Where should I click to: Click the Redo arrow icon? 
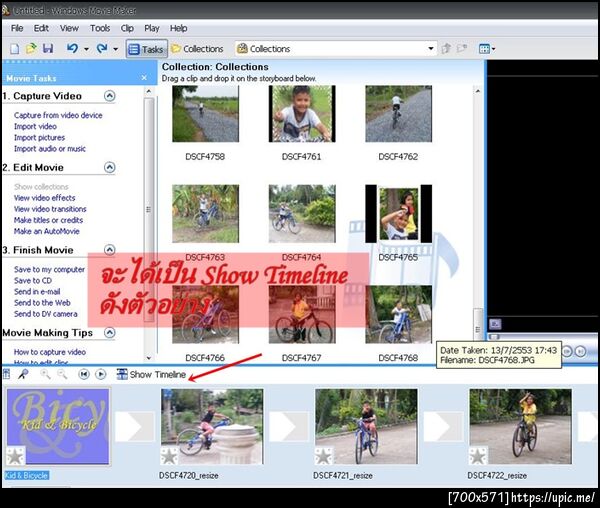pyautogui.click(x=102, y=49)
